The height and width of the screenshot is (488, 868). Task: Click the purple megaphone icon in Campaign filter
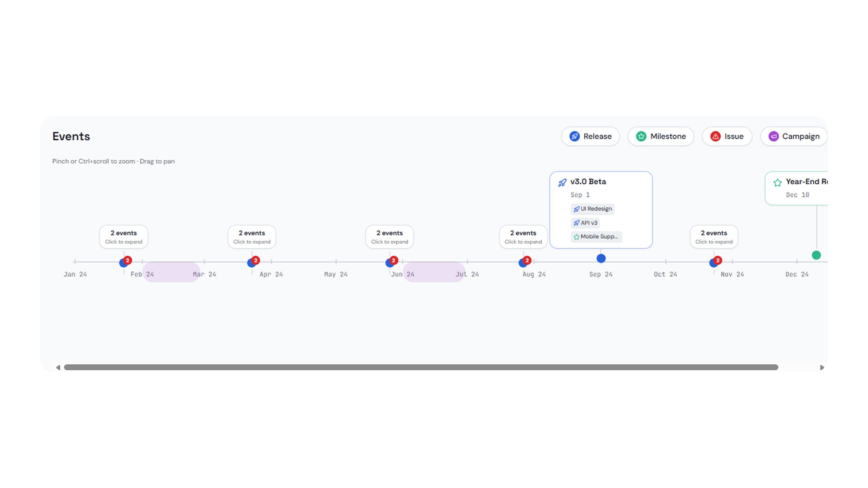773,136
